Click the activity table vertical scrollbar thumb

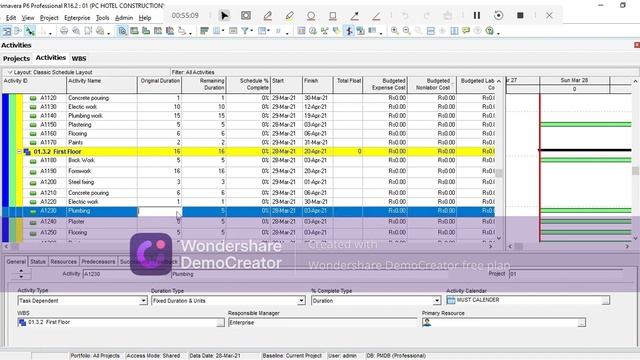(x=499, y=173)
